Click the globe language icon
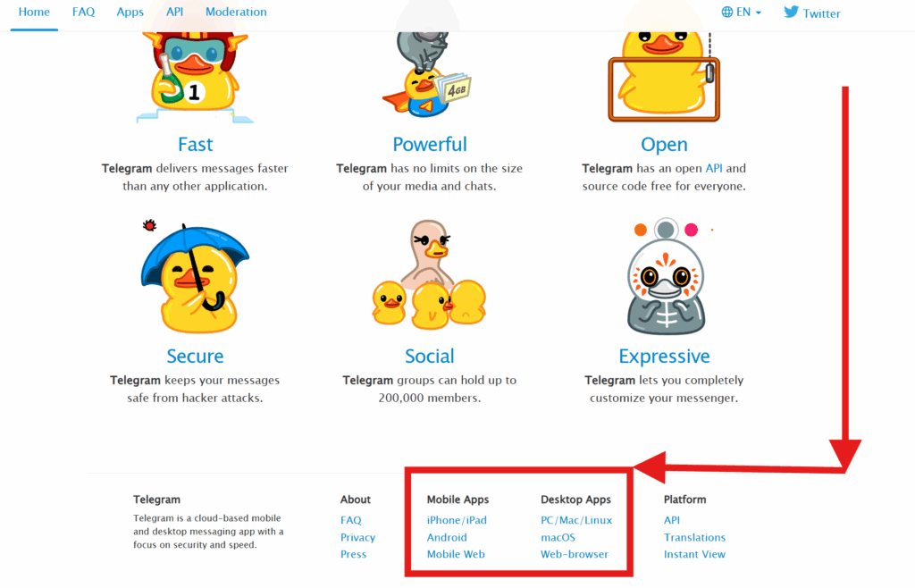The image size is (915, 588). click(727, 12)
